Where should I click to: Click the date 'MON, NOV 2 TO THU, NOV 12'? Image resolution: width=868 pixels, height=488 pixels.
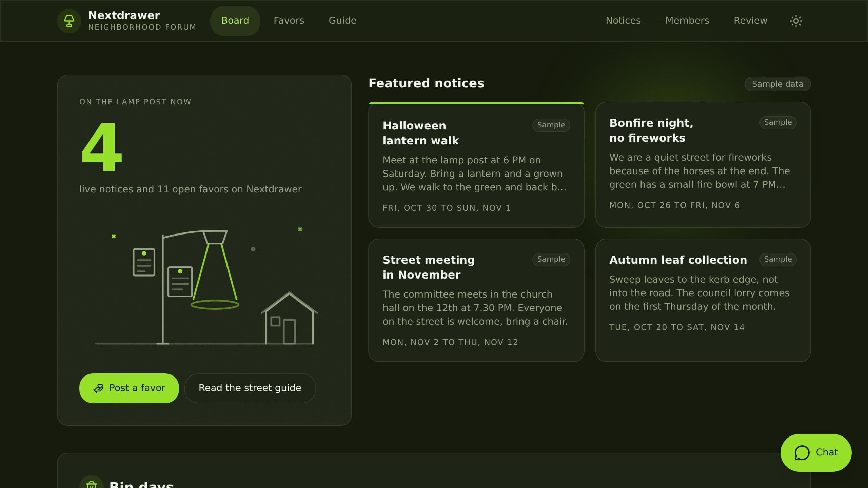click(450, 342)
